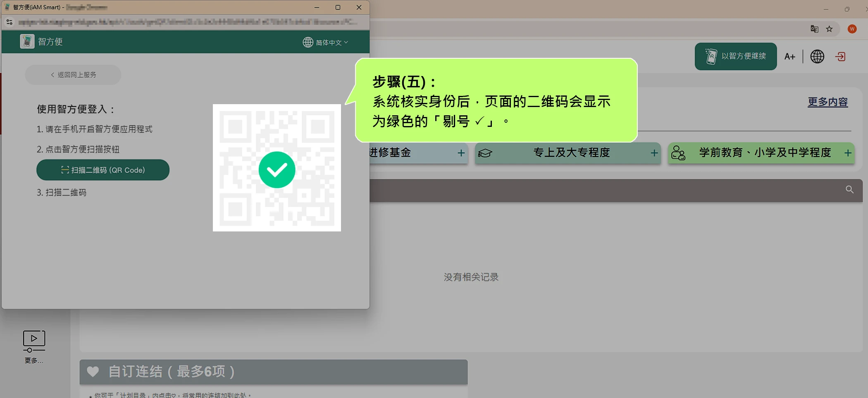Click iAM Smart icon on 以智方便继续 button
The height and width of the screenshot is (398, 868).
tap(711, 57)
